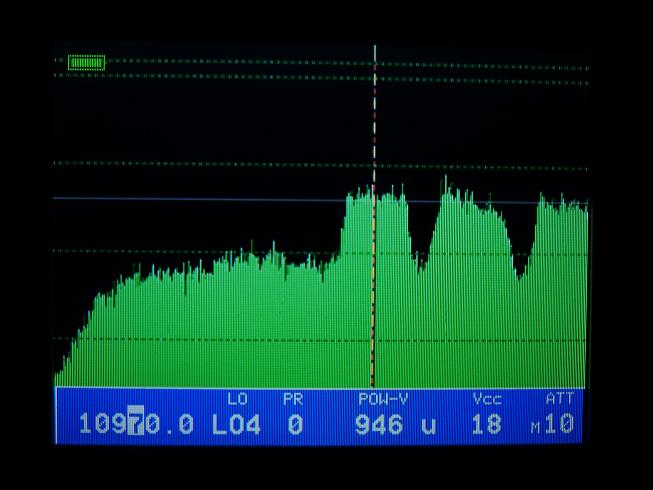The image size is (653, 490).
Task: Click the u unit next to 946
Action: (x=428, y=425)
